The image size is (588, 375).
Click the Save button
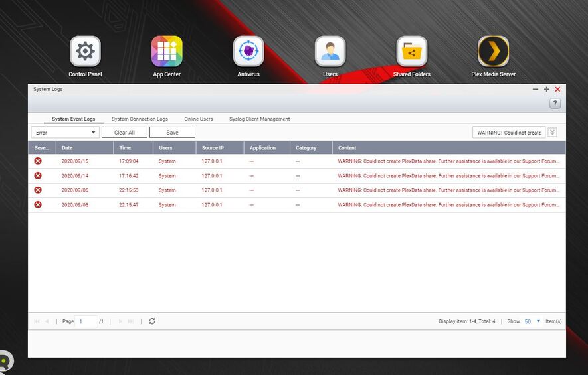point(173,133)
